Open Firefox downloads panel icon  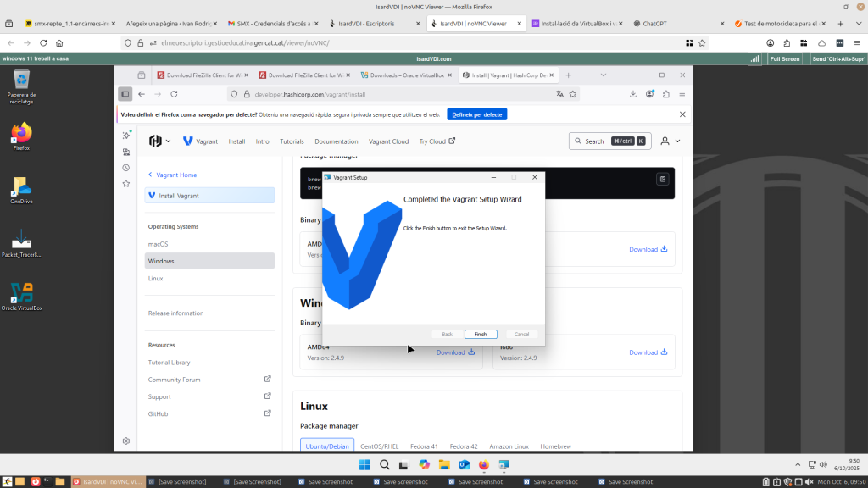[632, 94]
